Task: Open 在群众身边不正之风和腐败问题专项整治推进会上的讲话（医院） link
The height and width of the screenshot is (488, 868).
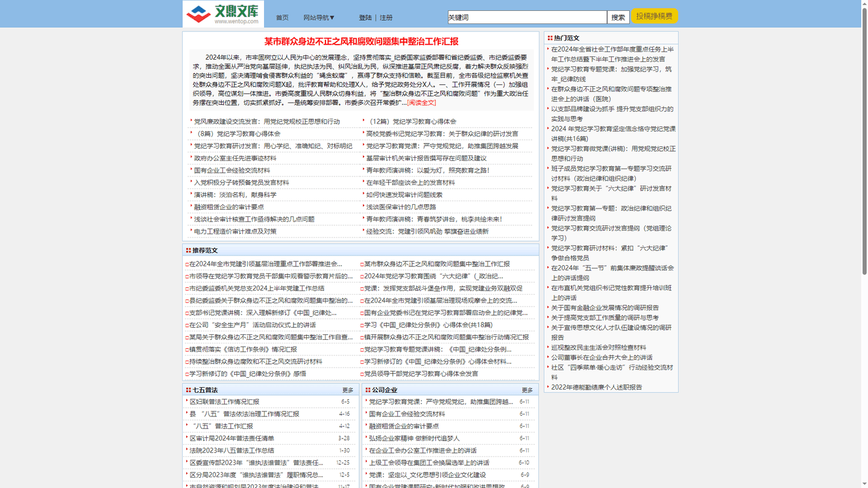Action: [611, 94]
